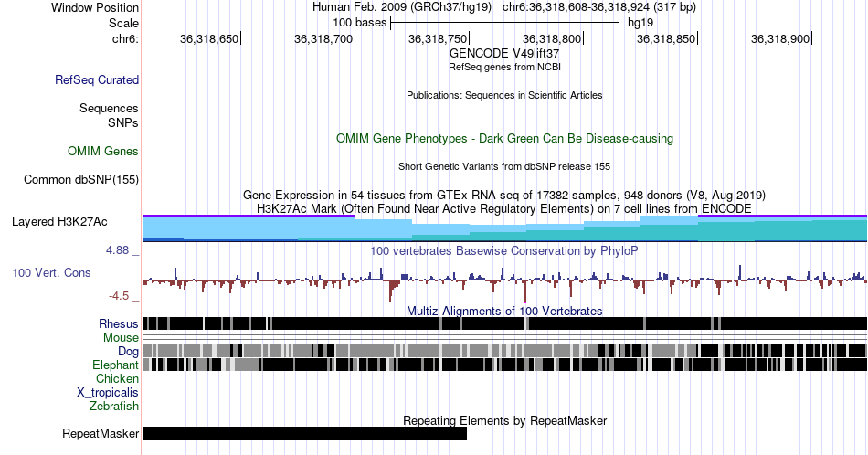Click the RepeatMasker track label
The height and width of the screenshot is (455, 868).
tap(101, 433)
